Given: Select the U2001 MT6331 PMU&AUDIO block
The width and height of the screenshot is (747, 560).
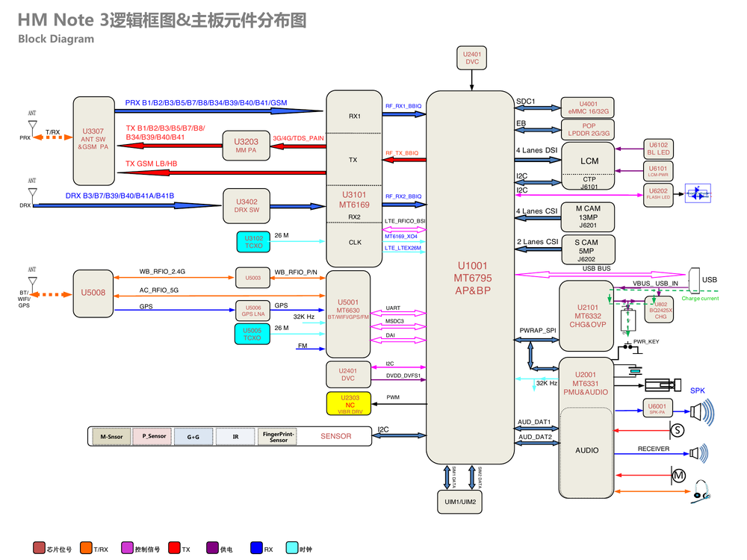Looking at the screenshot, I should 586,428.
